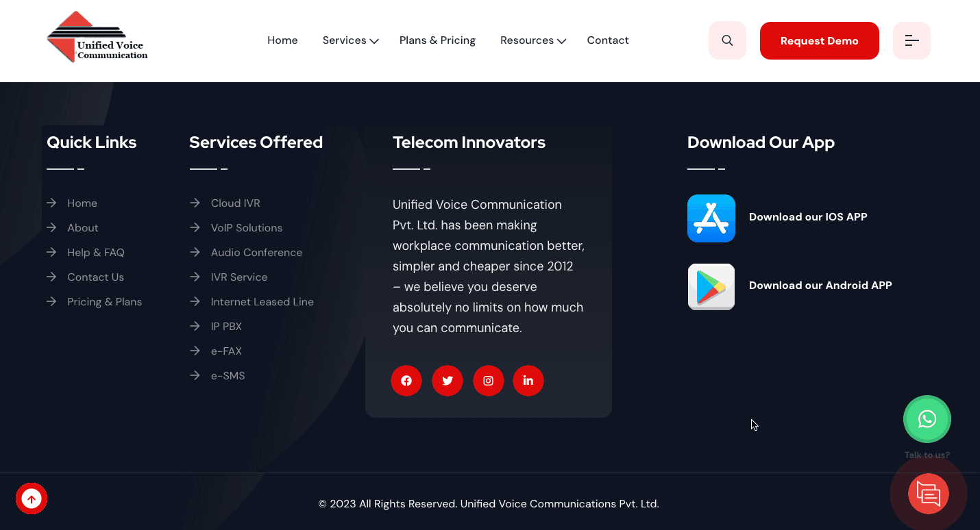Open the hamburger side menu icon
The height and width of the screenshot is (530, 980).
pos(911,40)
